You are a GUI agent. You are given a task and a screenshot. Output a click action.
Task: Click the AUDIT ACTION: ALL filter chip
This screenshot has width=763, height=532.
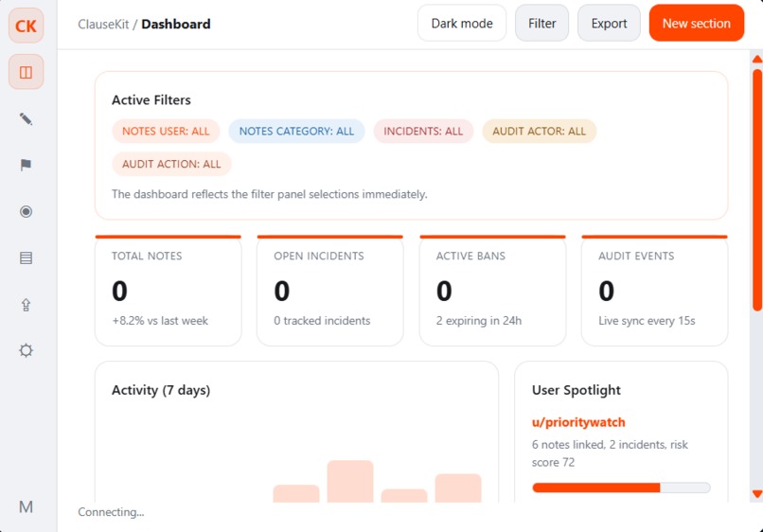tap(171, 164)
